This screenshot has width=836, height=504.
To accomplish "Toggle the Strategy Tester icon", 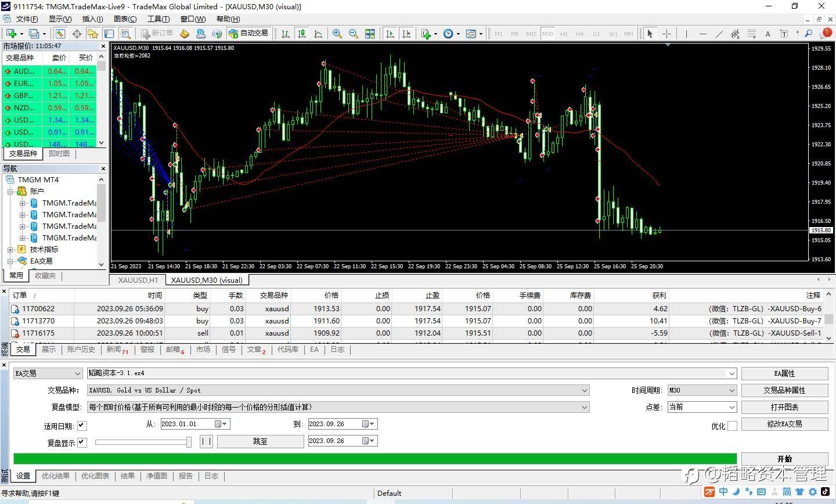I will click(x=125, y=34).
